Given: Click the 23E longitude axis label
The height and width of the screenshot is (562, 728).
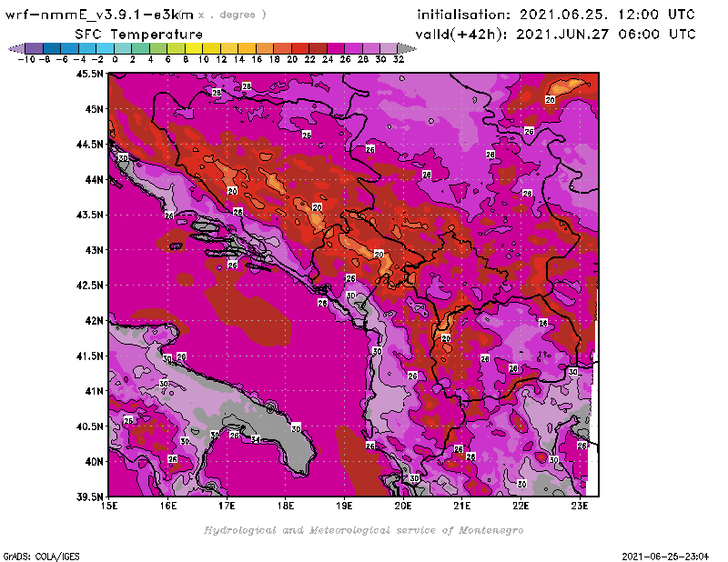Looking at the screenshot, I should [580, 505].
